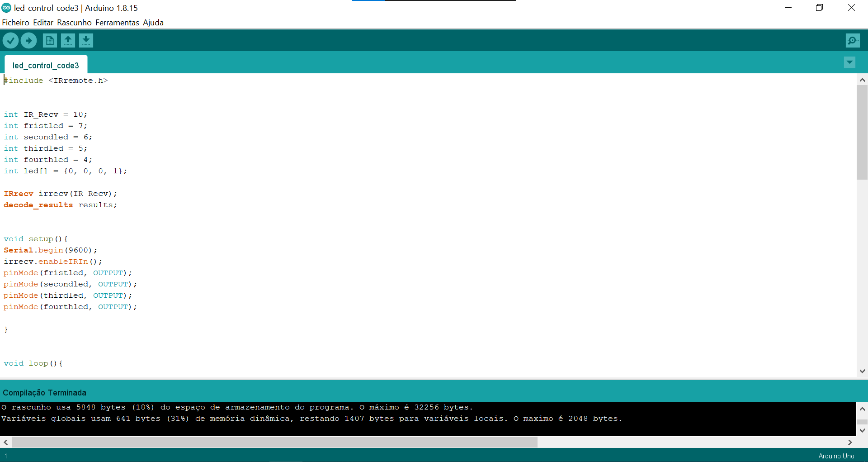Viewport: 868px width, 462px height.
Task: Click the editor scroll up arrow
Action: (x=862, y=80)
